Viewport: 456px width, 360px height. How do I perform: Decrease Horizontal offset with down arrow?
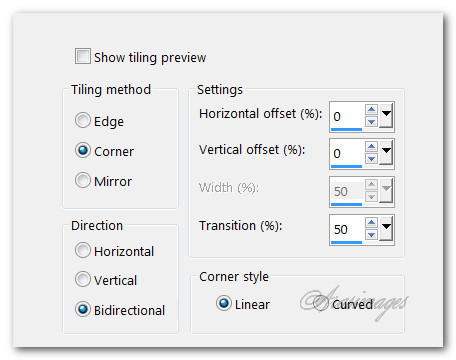(371, 121)
